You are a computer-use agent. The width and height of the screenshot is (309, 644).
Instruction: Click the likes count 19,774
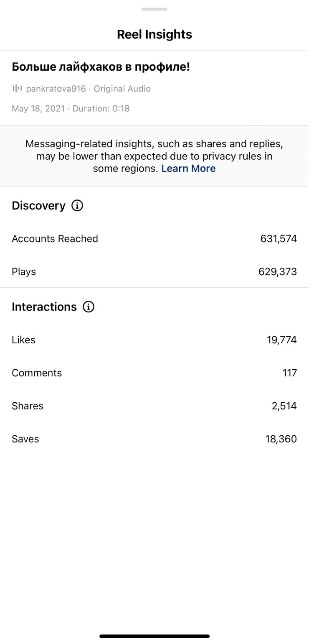pyautogui.click(x=282, y=340)
